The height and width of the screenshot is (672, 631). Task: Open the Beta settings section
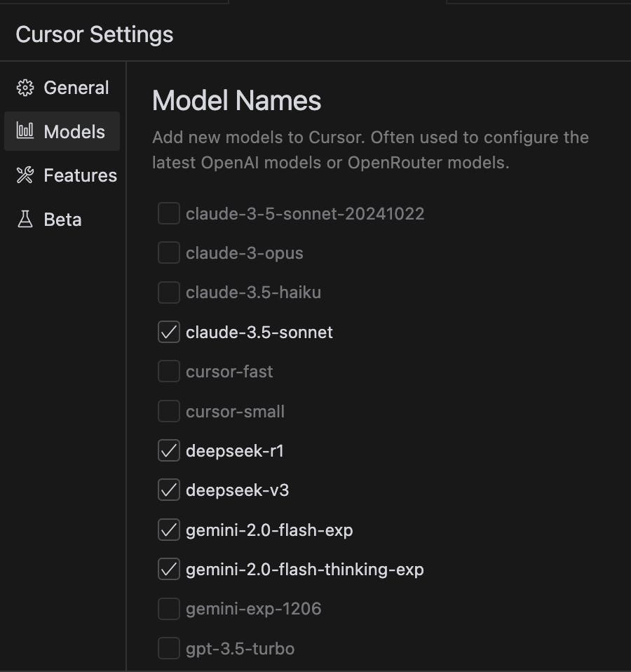pyautogui.click(x=62, y=220)
